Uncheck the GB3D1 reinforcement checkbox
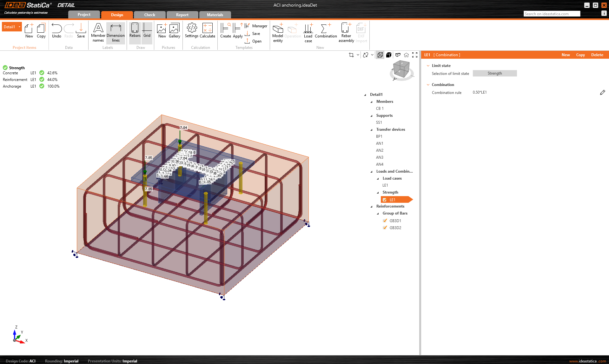The image size is (609, 364). [385, 221]
